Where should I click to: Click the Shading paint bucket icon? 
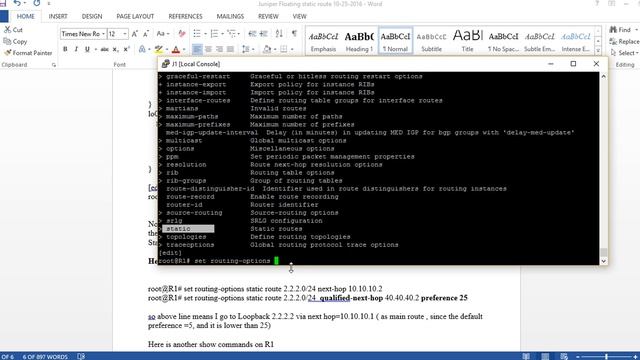coord(267,49)
